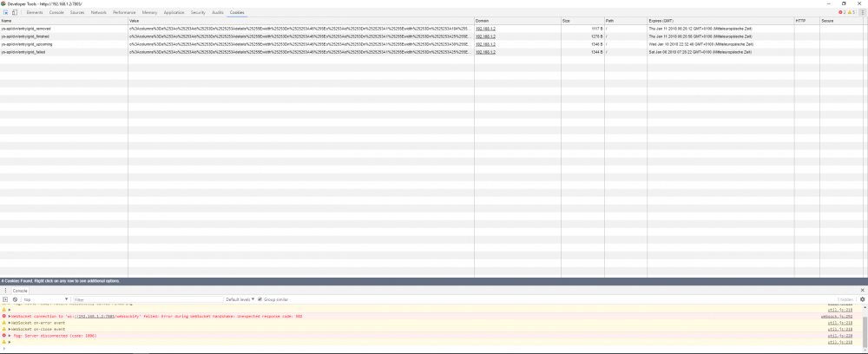Open the console drawer three-dot menu
The image size is (868, 354).
(5, 291)
